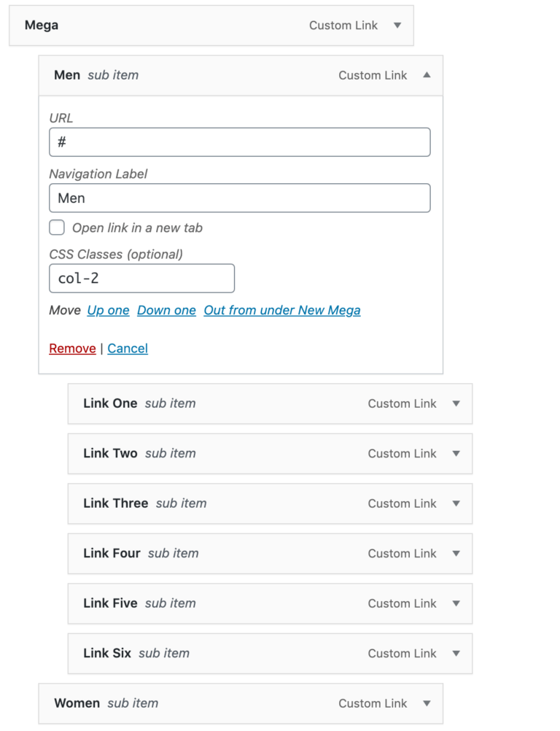Click Out from under New Mega
This screenshot has height=731, width=560.
pos(282,310)
